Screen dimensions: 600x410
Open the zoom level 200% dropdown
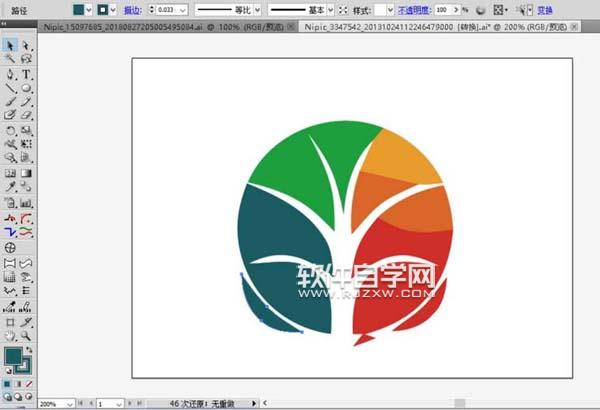click(70, 404)
